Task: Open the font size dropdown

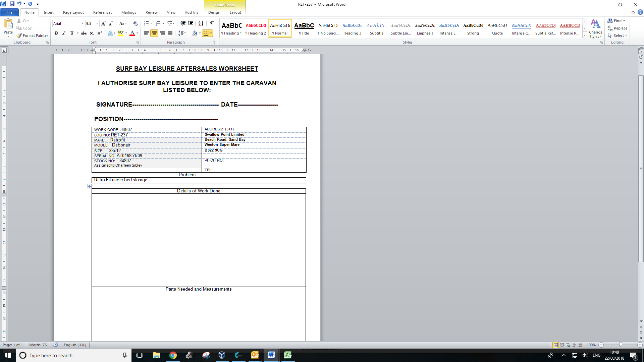Action: pos(97,23)
